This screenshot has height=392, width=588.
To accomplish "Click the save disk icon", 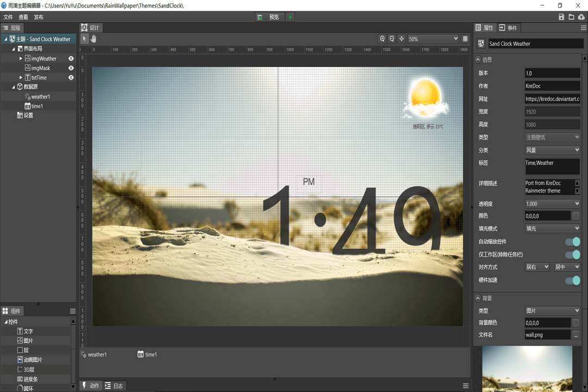I will coord(561,17).
